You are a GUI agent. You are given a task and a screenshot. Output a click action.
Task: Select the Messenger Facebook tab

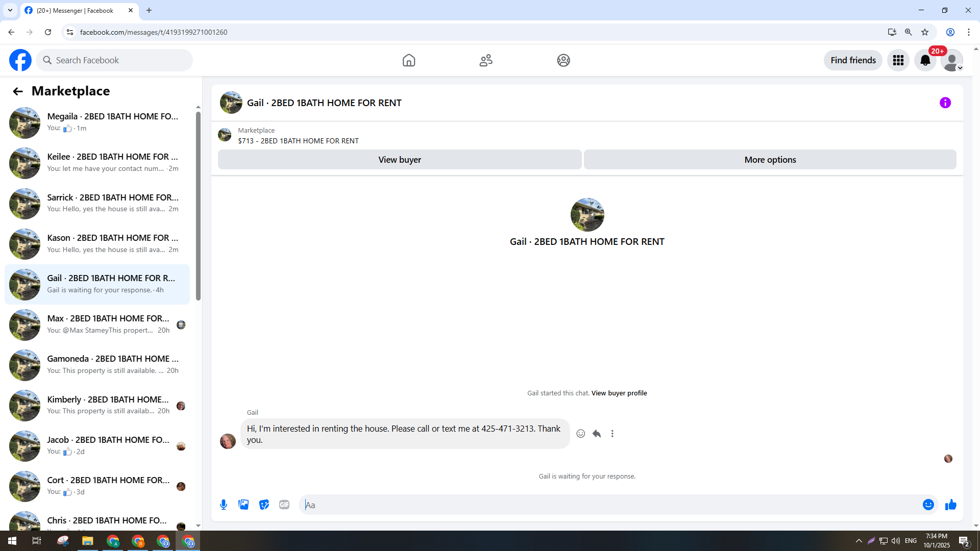coord(80,10)
